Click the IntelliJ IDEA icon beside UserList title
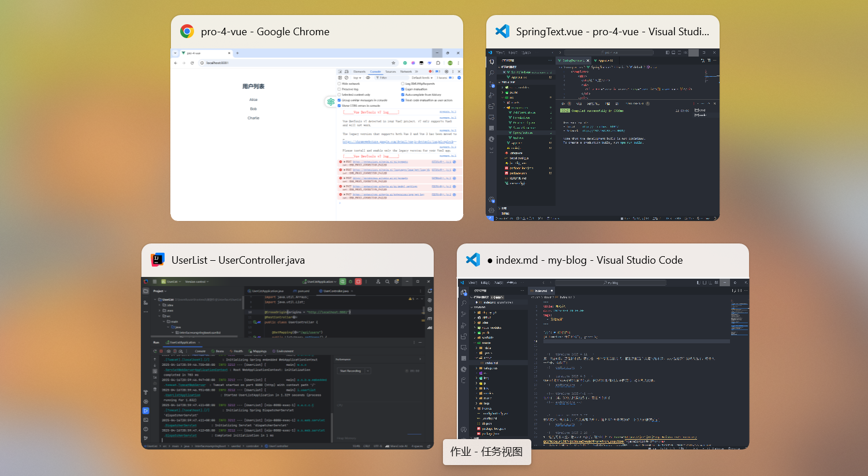Image resolution: width=868 pixels, height=476 pixels. pos(158,260)
